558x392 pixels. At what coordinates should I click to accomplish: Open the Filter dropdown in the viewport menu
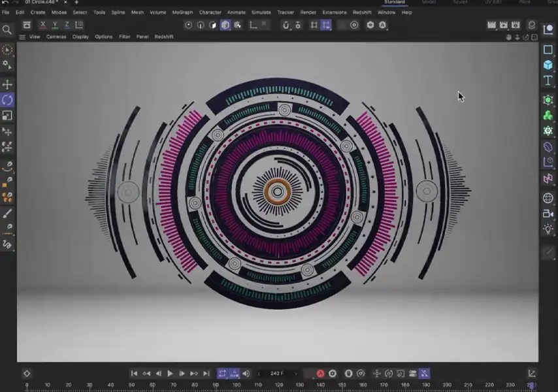click(x=125, y=37)
